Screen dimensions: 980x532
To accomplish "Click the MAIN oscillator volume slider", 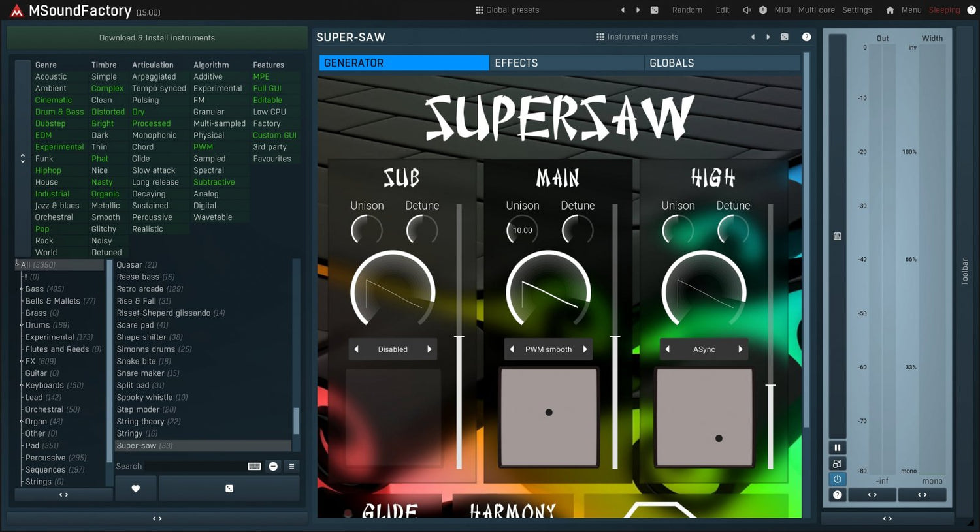I will tap(615, 337).
